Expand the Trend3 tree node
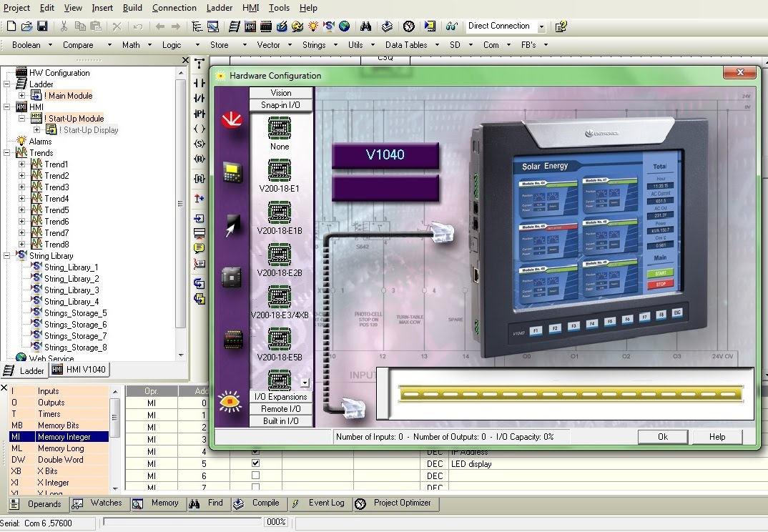Screen dimensions: 768x532 pos(21,187)
